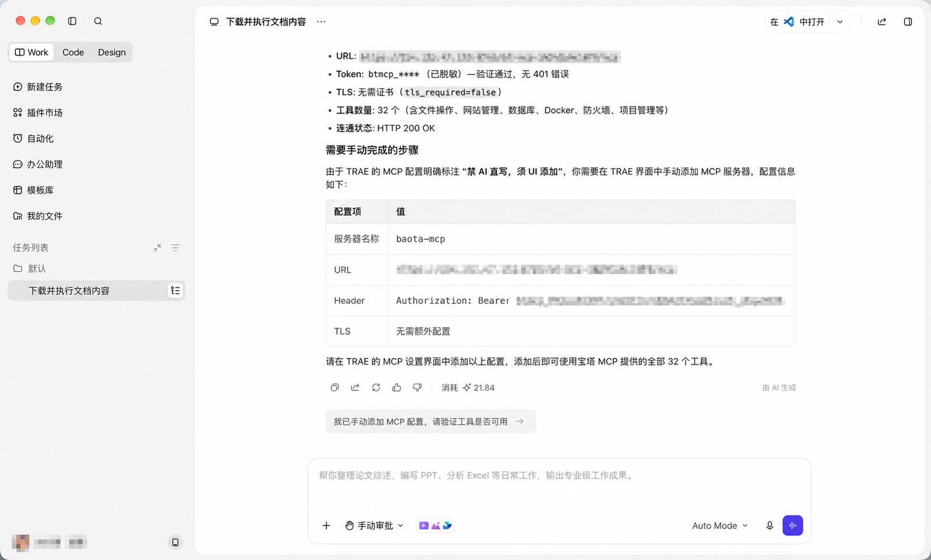Screen dimensions: 931x560
Task: Regenerate the response with refresh icon
Action: tap(376, 388)
